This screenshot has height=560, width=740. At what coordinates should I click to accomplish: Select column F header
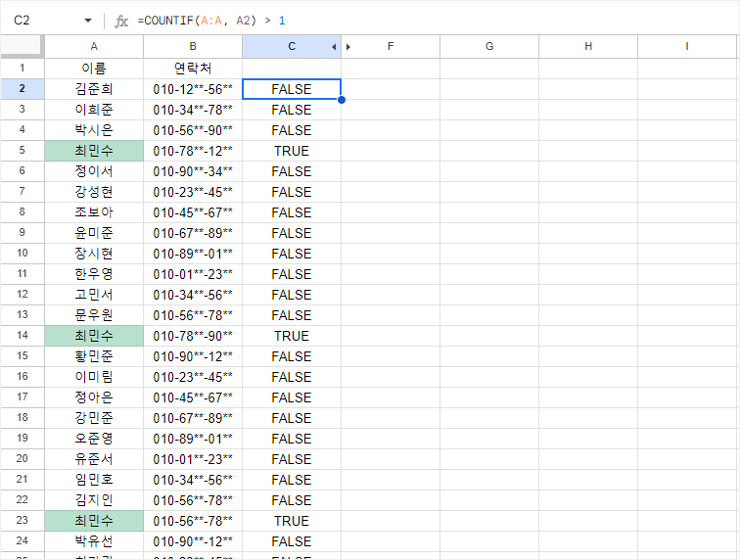click(x=391, y=46)
